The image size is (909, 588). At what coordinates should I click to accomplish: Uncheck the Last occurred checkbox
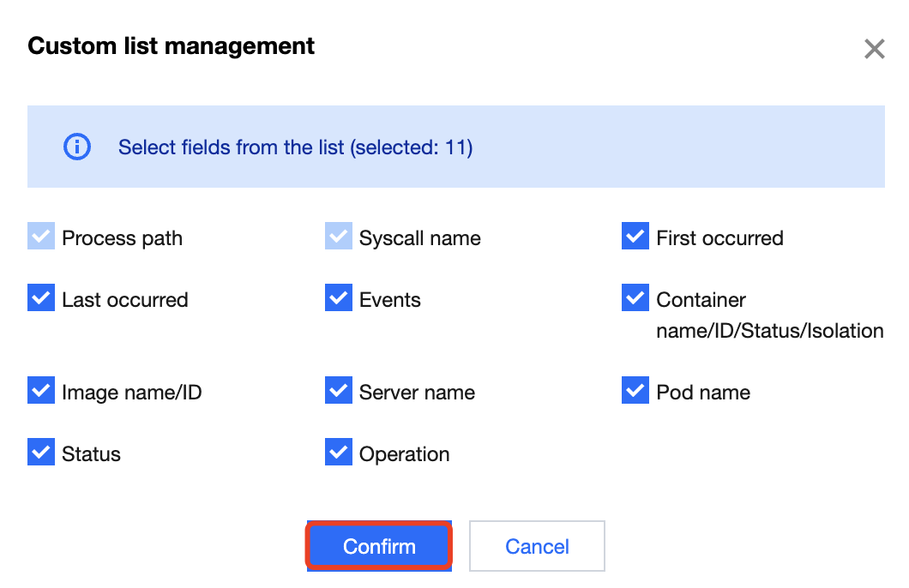pos(41,299)
